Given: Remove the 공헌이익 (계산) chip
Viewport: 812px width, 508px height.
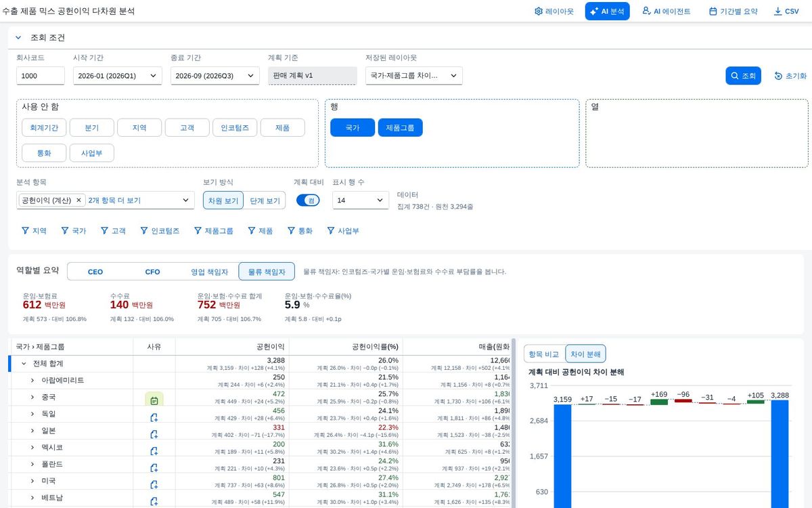Looking at the screenshot, I should click(x=78, y=200).
